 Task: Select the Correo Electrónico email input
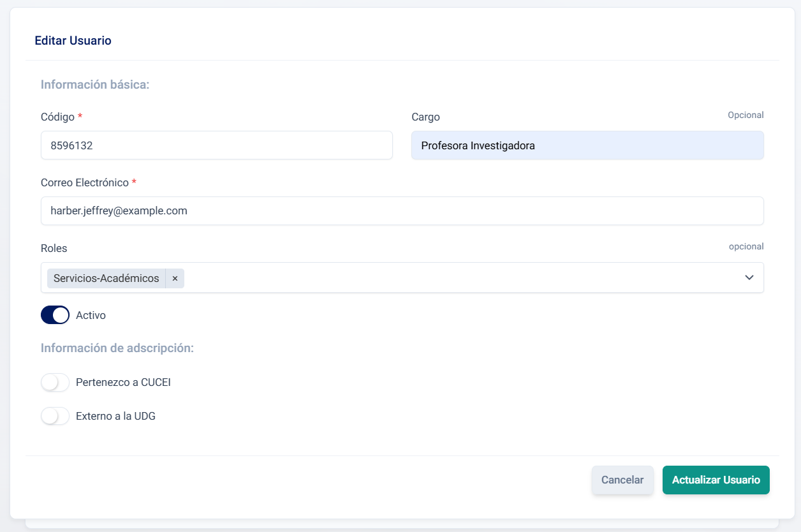402,211
